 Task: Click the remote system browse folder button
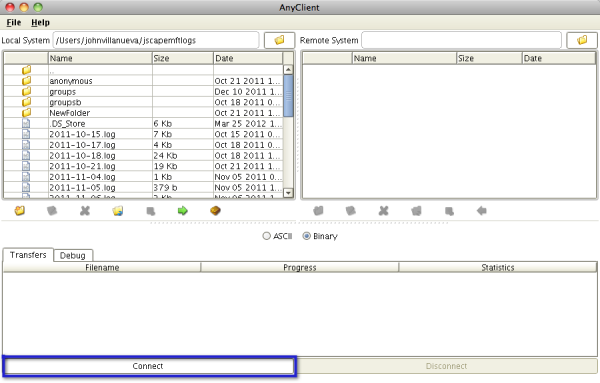click(x=582, y=40)
